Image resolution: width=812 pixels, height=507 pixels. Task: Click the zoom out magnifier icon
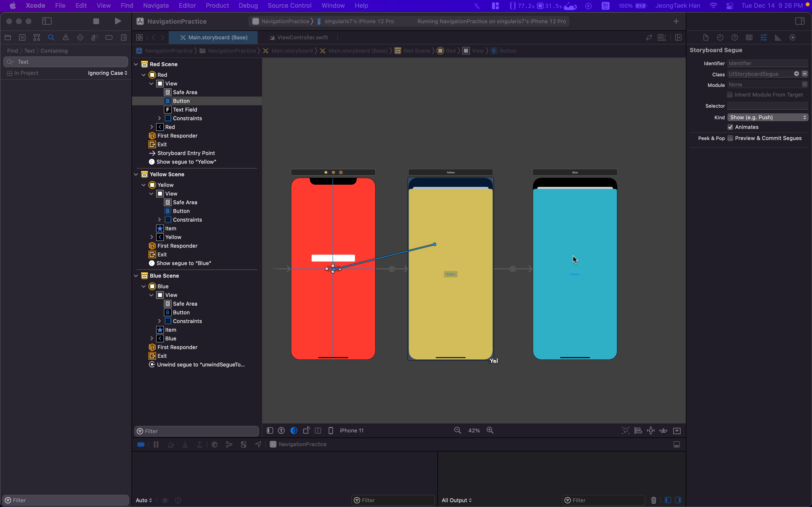[457, 430]
